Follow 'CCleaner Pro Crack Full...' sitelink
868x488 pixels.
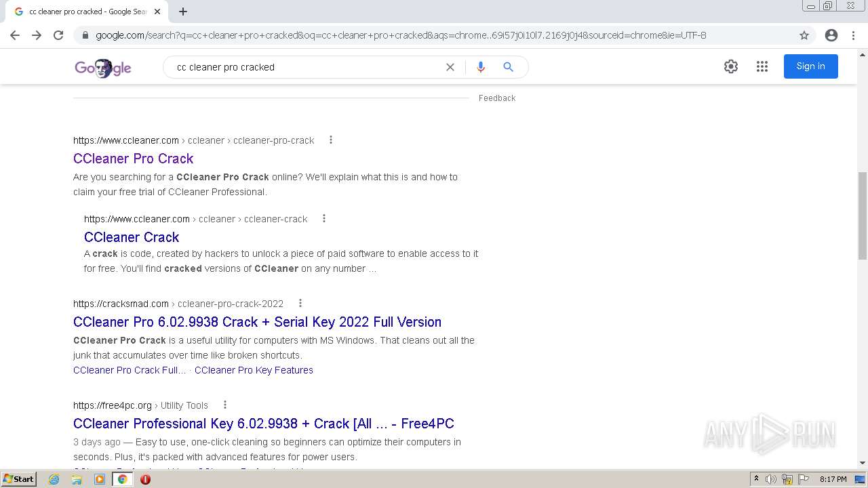(x=130, y=370)
